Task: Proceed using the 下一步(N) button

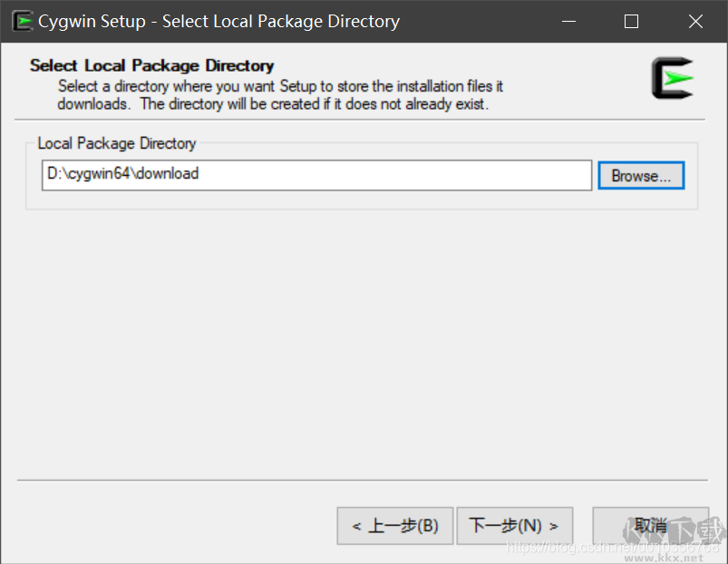Action: 514,526
